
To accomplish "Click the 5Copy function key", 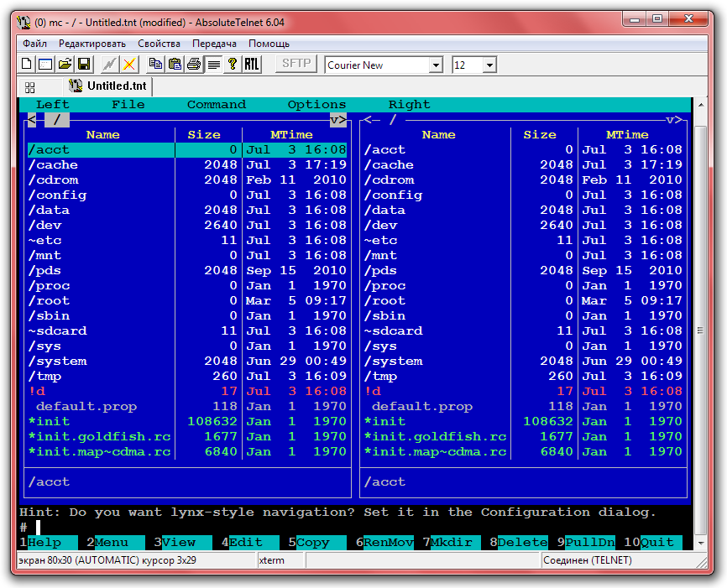I will (x=317, y=542).
